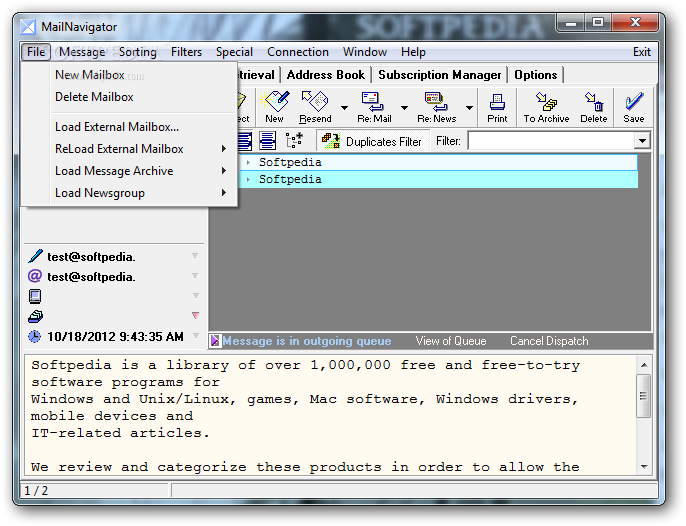The image size is (686, 526).
Task: Open the Re: News dropdown arrow
Action: (x=469, y=108)
